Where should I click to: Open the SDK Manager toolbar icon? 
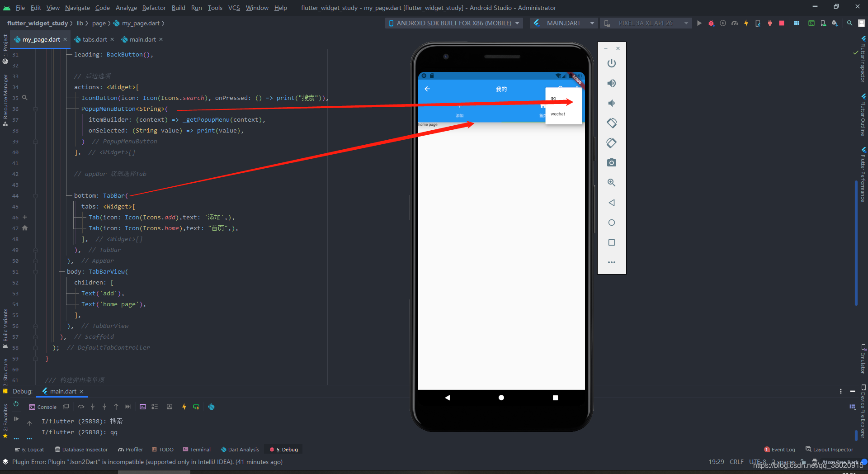(835, 23)
